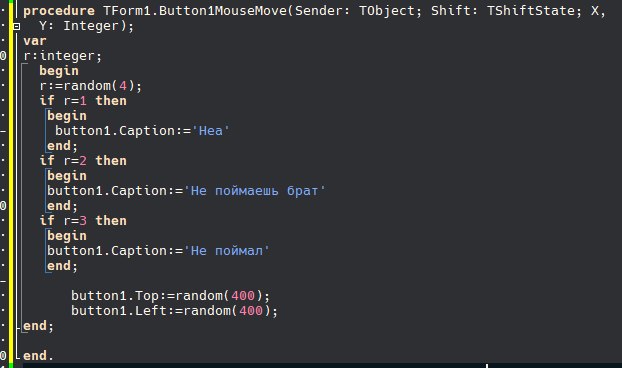Click the 'r:=random(4);' statement
This screenshot has width=622, height=368.
coord(90,86)
